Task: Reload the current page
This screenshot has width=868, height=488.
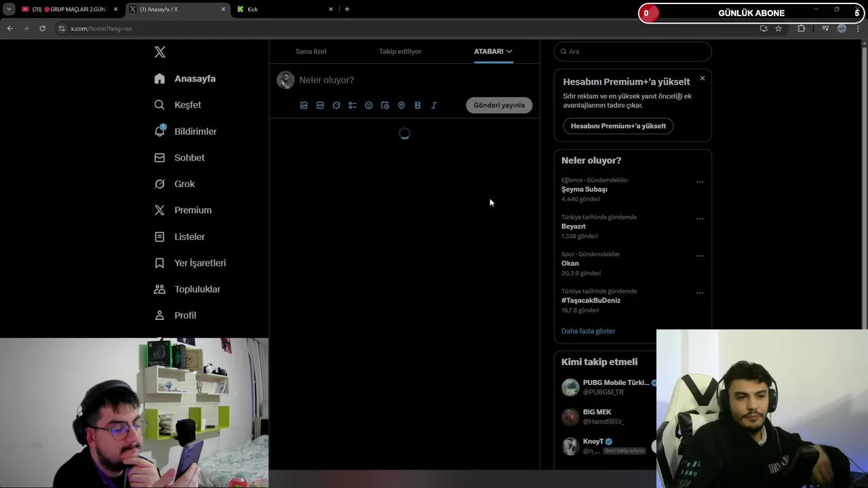Action: (42, 28)
